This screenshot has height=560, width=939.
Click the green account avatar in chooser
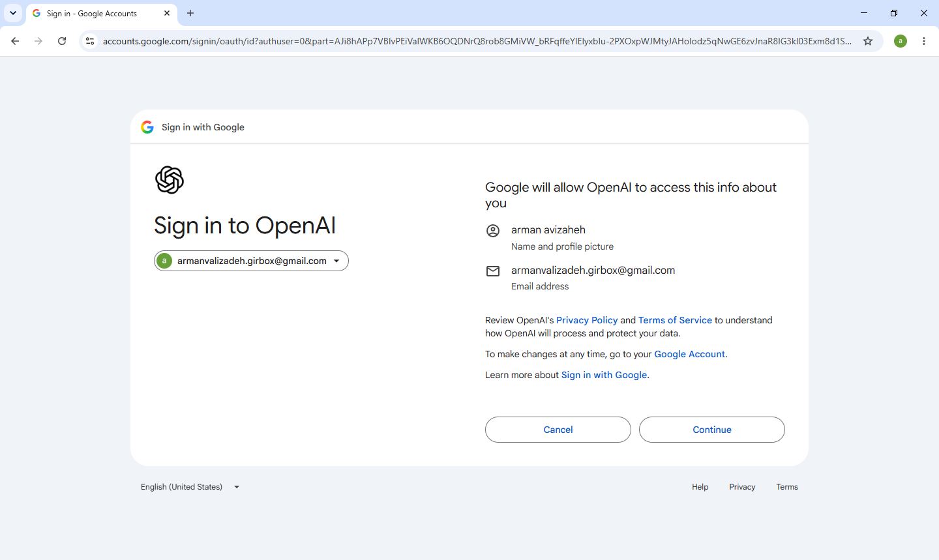pos(164,261)
